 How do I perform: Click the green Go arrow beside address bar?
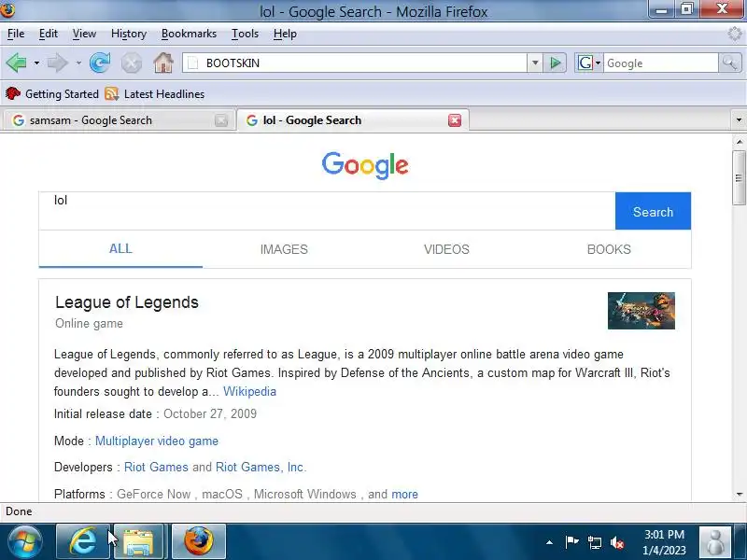point(555,63)
